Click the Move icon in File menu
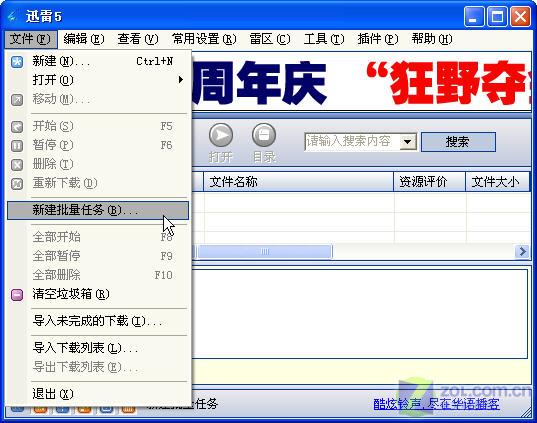 pyautogui.click(x=17, y=100)
